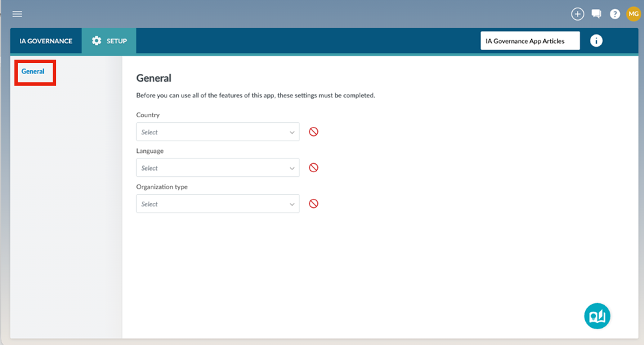Open the Organization type select field

211,204
